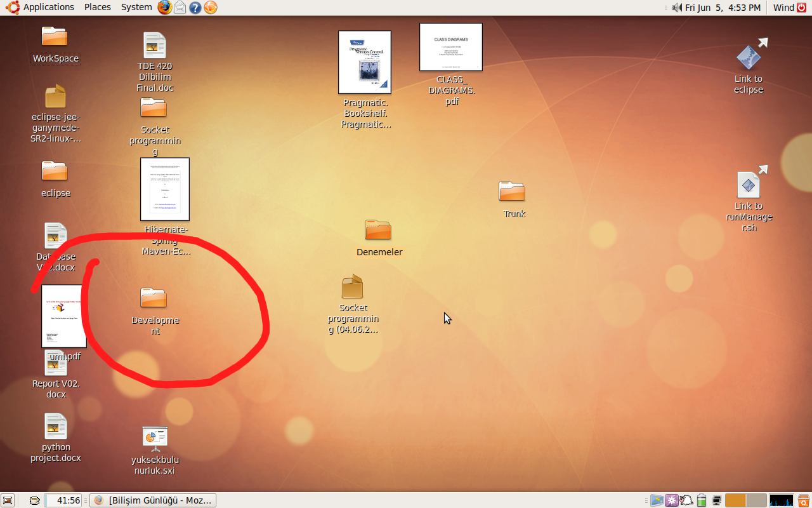Select the Development folder icon
Viewport: 812px width, 508px height.
pos(154,298)
